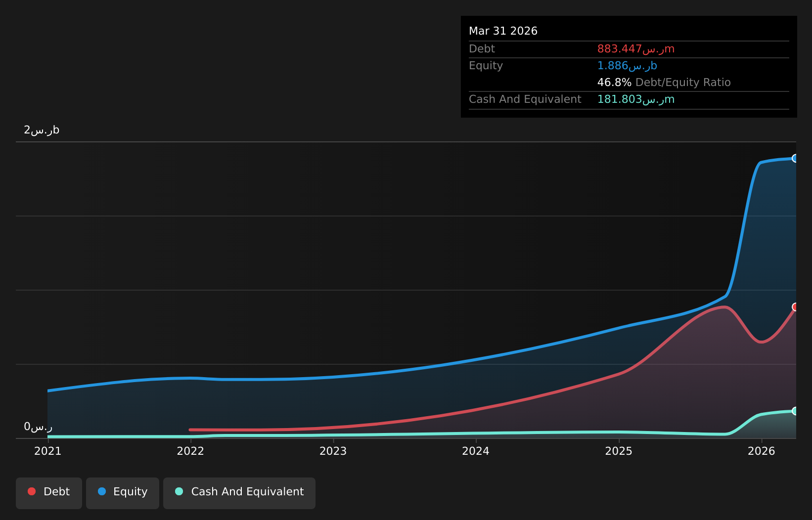
Task: Click the 2021 x-axis label
Action: [47, 451]
